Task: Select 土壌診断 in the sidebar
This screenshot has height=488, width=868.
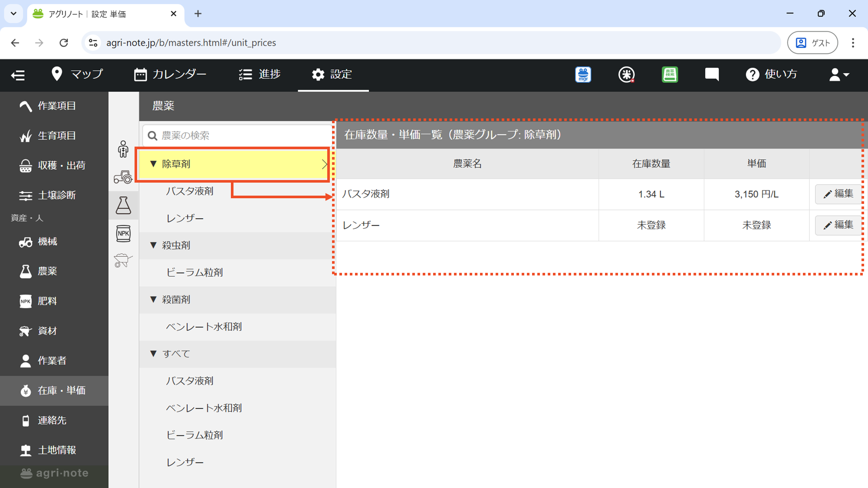Action: tap(54, 195)
